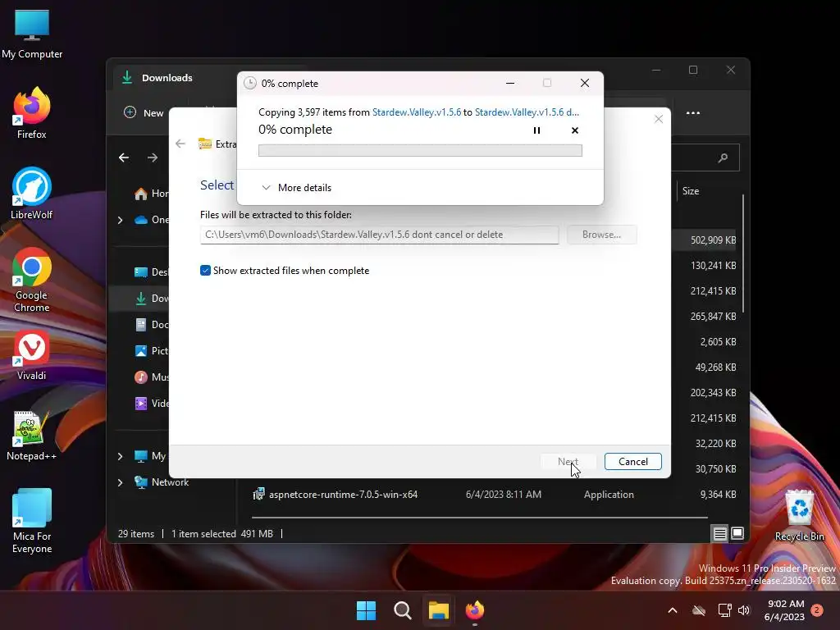Open the LibreWolf desktop shortcut
This screenshot has height=630, width=840.
coord(32,194)
